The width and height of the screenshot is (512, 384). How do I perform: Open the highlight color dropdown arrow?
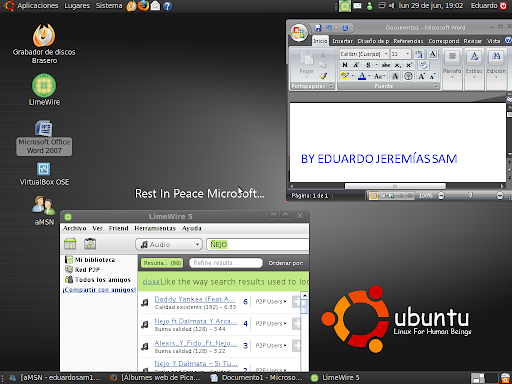pos(353,76)
